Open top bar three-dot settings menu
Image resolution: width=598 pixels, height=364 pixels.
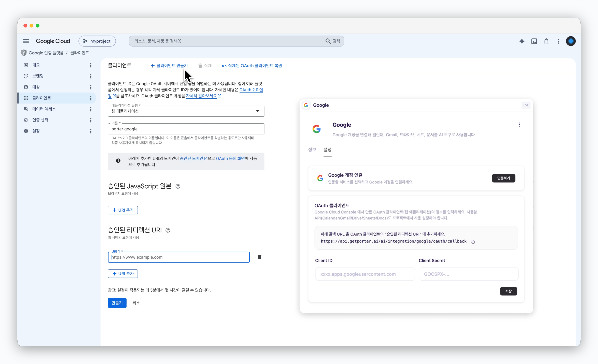[x=559, y=41]
